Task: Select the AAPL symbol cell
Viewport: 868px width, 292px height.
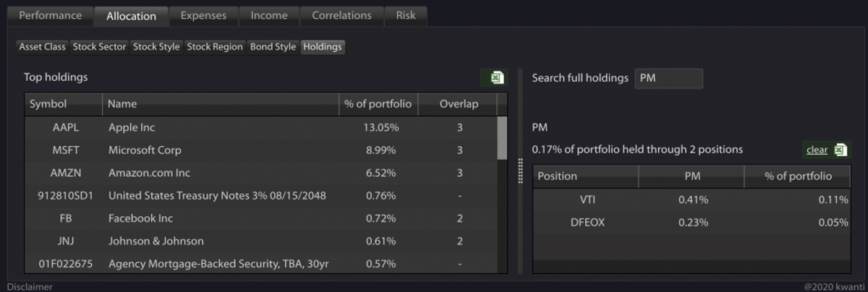Action: [x=66, y=127]
